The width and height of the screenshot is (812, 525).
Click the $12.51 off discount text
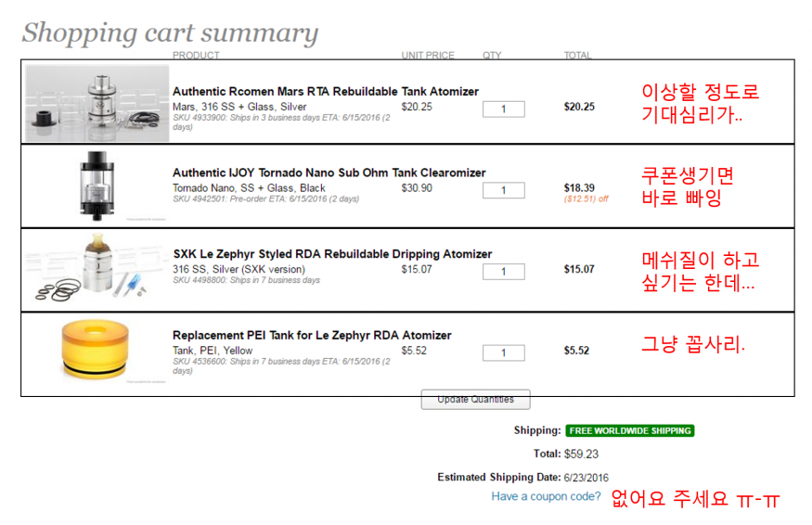pyautogui.click(x=586, y=198)
